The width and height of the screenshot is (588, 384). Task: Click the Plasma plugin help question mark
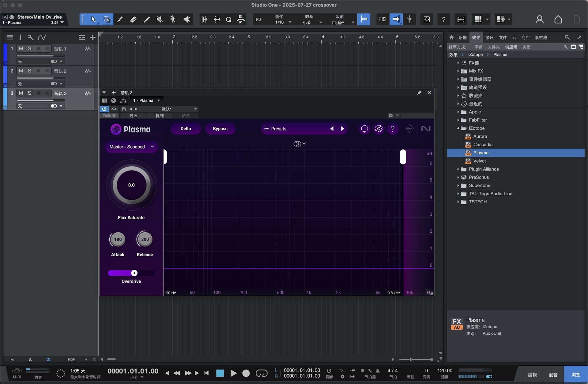(x=393, y=129)
